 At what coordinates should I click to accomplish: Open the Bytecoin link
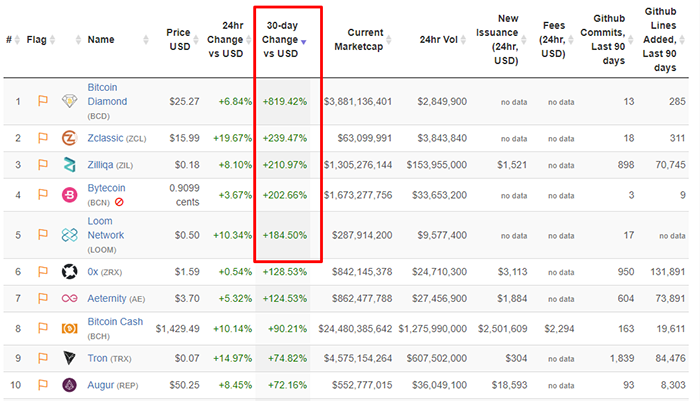[106, 188]
